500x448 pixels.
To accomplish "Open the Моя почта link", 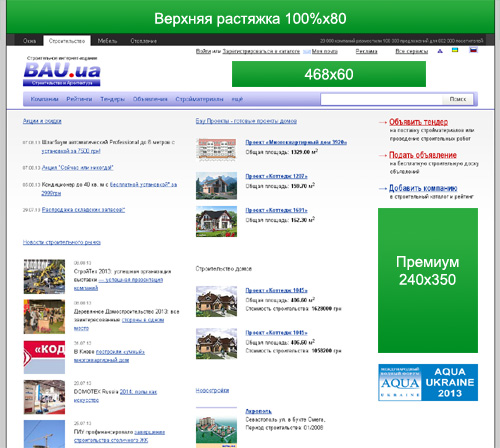I will coord(325,51).
